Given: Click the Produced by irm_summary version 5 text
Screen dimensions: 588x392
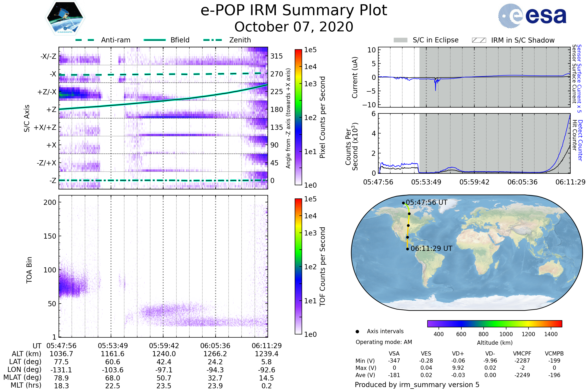Looking at the screenshot, I should [417, 385].
